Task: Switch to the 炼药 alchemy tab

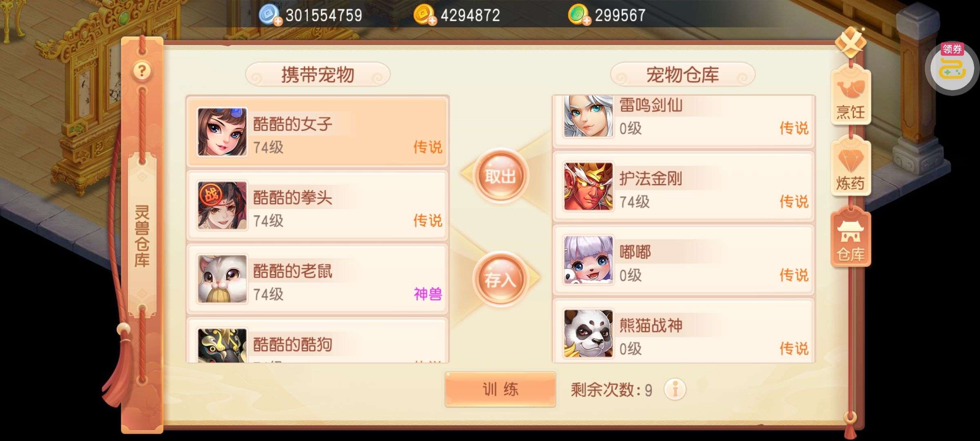Action: [x=851, y=167]
